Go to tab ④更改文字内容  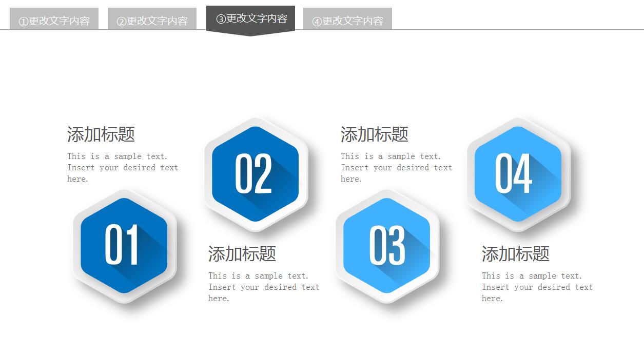[347, 19]
